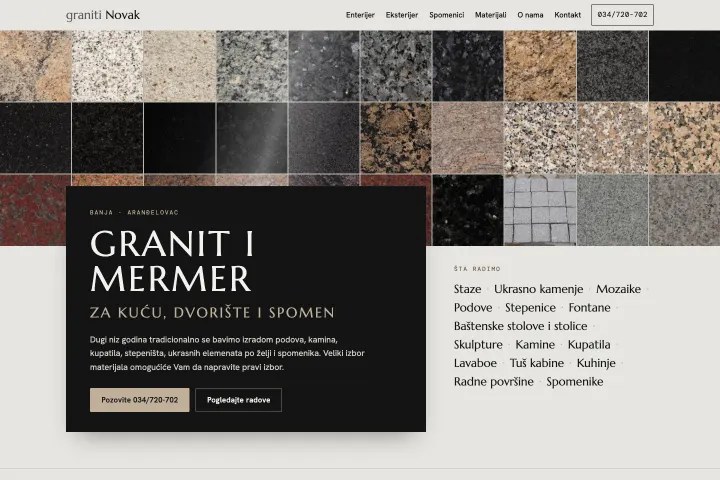
Task: Open the Kontakt navigation link
Action: coord(568,15)
